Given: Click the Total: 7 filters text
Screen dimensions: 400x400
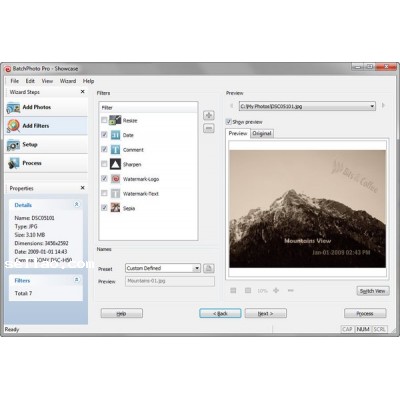Looking at the screenshot, I should pyautogui.click(x=23, y=293).
